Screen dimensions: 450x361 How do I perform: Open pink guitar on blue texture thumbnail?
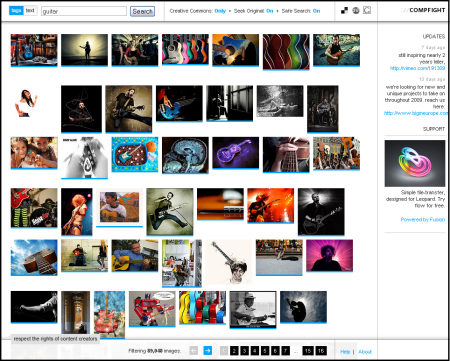(x=109, y=315)
